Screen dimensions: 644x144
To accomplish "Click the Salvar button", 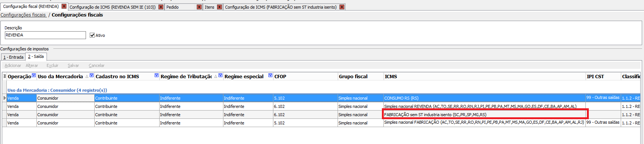I will 73,65.
